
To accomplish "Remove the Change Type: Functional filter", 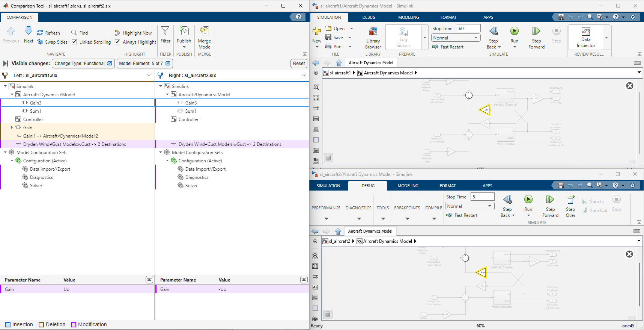I will pyautogui.click(x=109, y=64).
